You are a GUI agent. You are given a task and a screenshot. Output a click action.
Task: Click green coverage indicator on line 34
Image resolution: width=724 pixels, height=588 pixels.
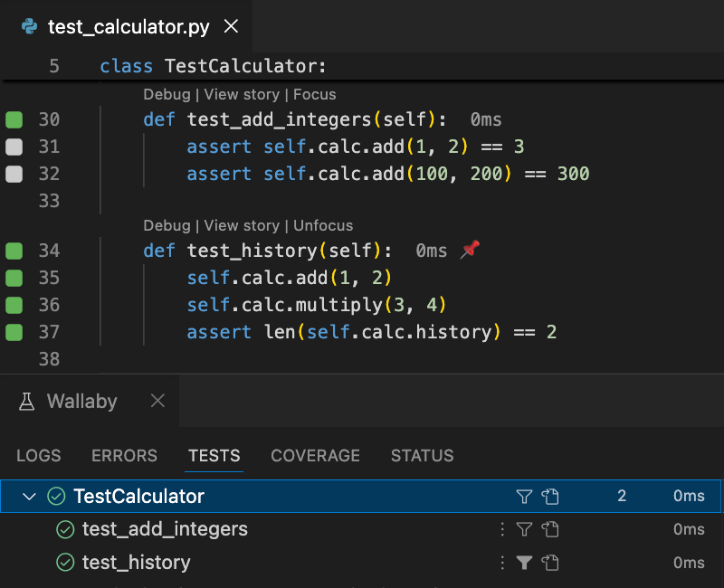(14, 251)
